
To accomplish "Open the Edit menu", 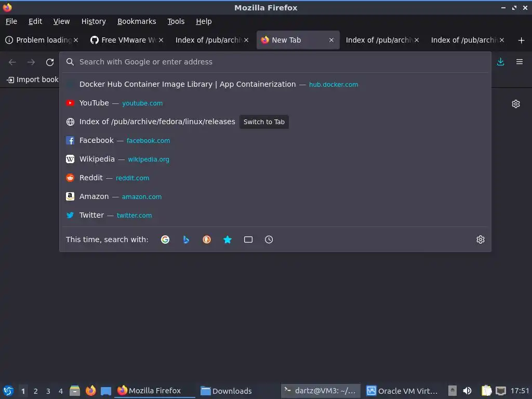I will [35, 21].
